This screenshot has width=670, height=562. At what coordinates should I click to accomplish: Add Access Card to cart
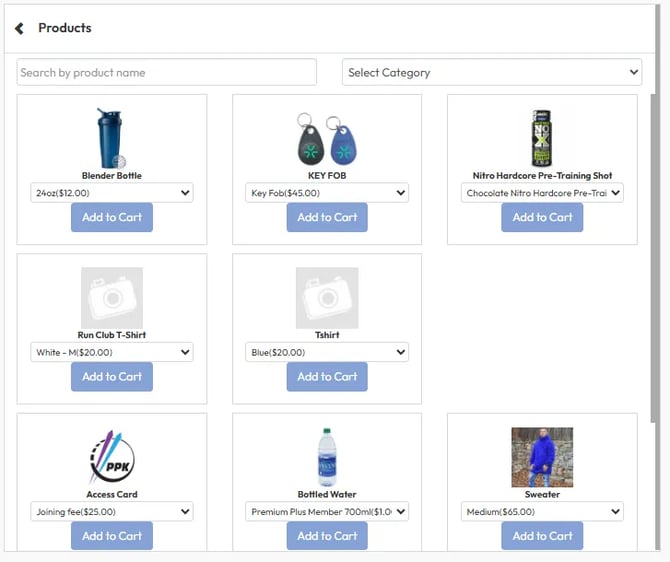pos(112,536)
